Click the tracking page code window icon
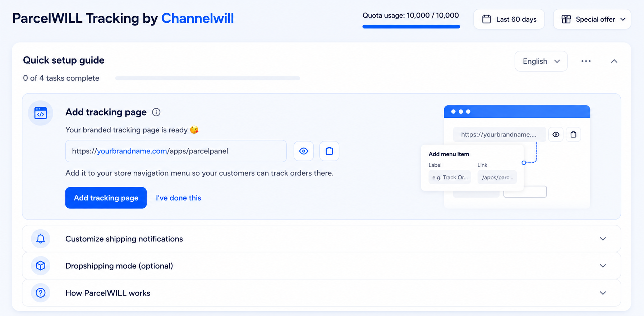Image resolution: width=644 pixels, height=316 pixels. pyautogui.click(x=41, y=113)
